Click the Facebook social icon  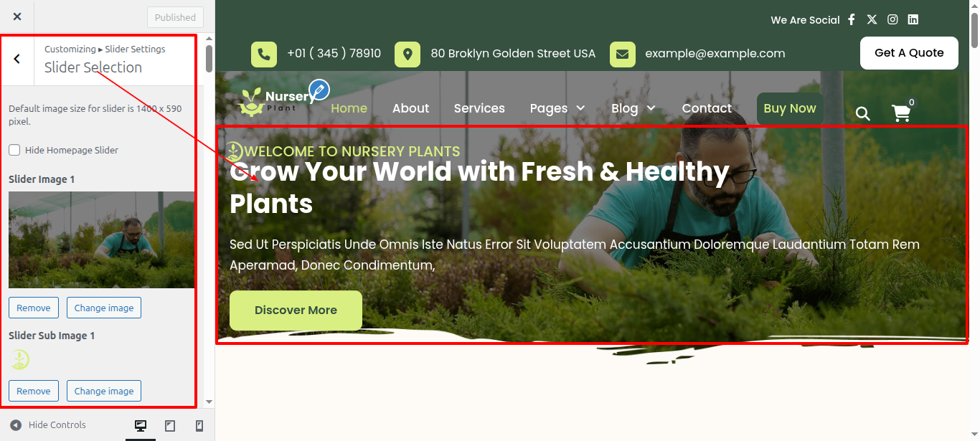tap(852, 20)
